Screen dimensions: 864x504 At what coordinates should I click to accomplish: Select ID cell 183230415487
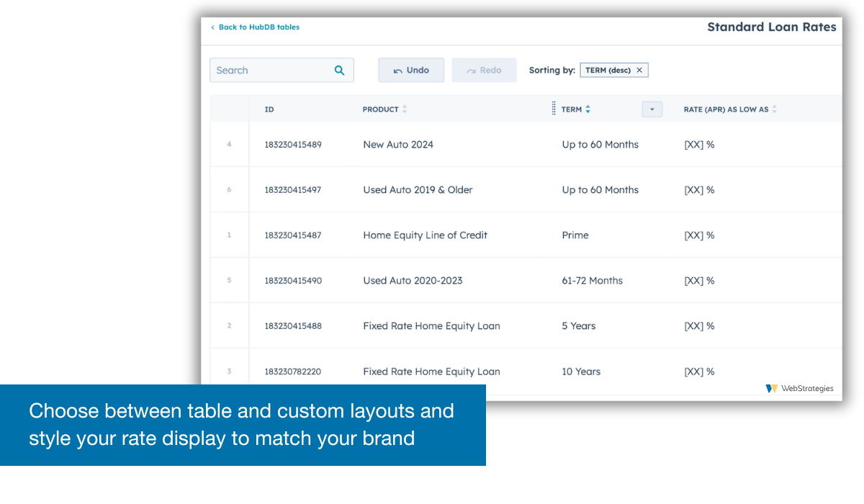pyautogui.click(x=293, y=235)
